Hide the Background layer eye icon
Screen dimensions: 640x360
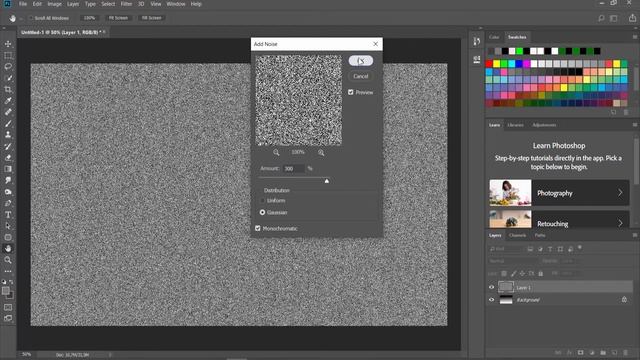tap(491, 300)
